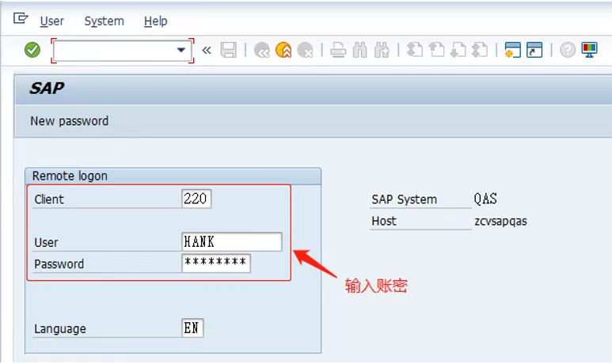612x364 pixels.
Task: Click the SAP title text
Action: click(x=47, y=88)
